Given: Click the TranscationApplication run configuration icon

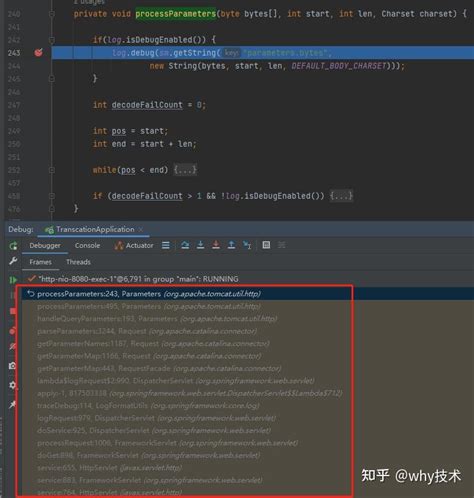Looking at the screenshot, I should [x=49, y=230].
